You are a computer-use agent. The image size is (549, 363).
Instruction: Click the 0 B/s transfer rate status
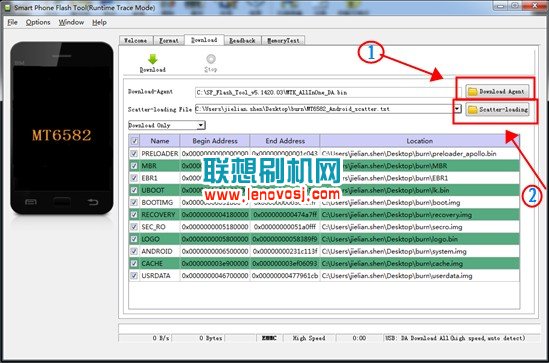[x=161, y=338]
